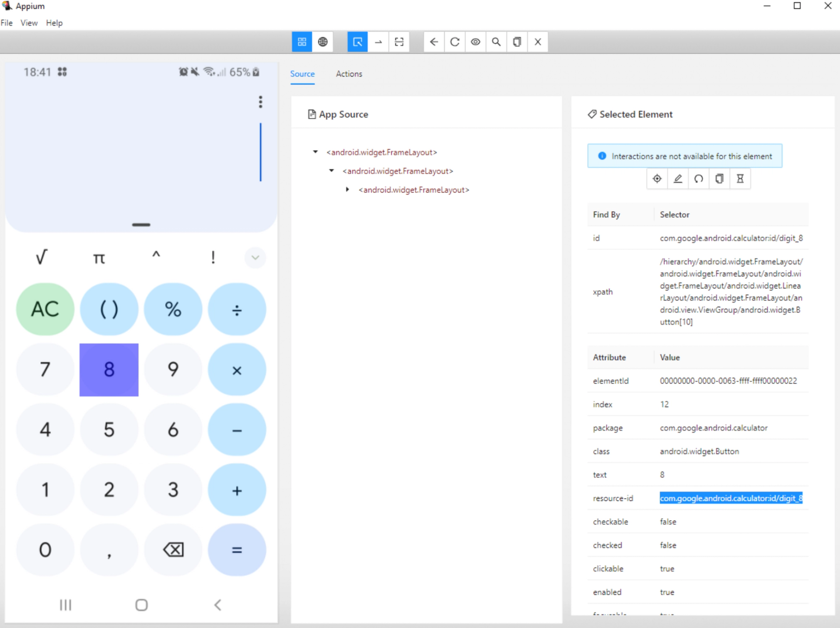Collapse the root android.widget.FrameLayout node

(315, 152)
